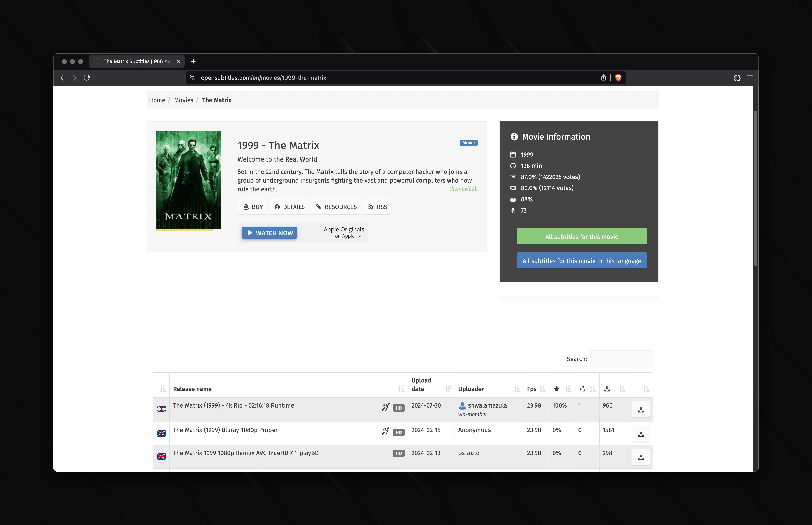Click os-auto uploader name

click(468, 453)
